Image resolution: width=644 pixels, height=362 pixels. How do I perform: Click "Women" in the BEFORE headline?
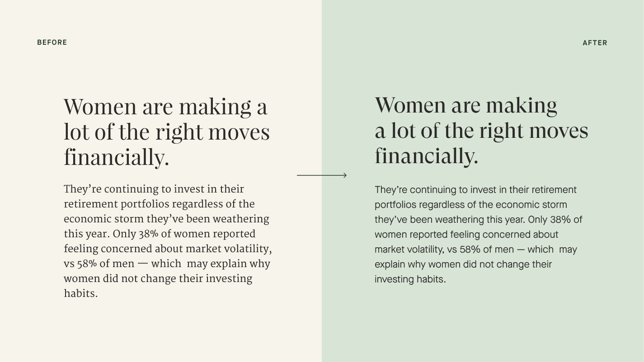tap(100, 107)
